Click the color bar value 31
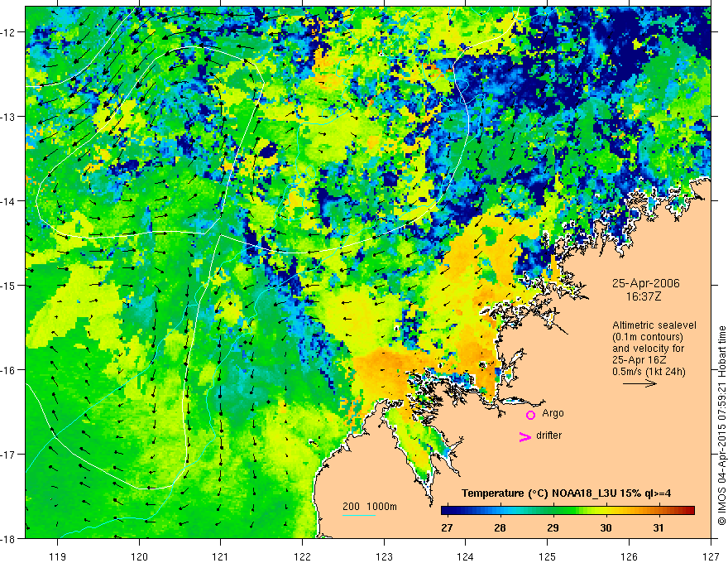The height and width of the screenshot is (563, 728). 659,527
